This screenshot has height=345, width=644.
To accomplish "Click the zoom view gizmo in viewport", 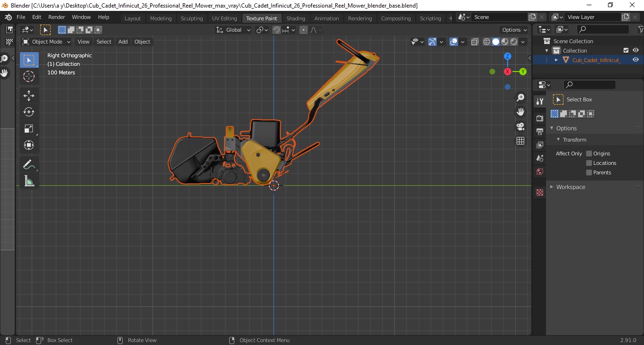I will pos(520,98).
